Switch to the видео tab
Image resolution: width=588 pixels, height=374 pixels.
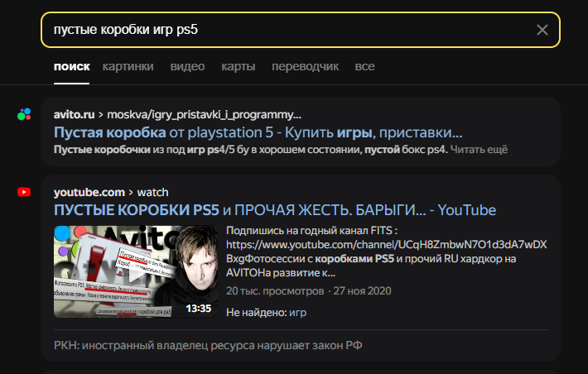[187, 66]
